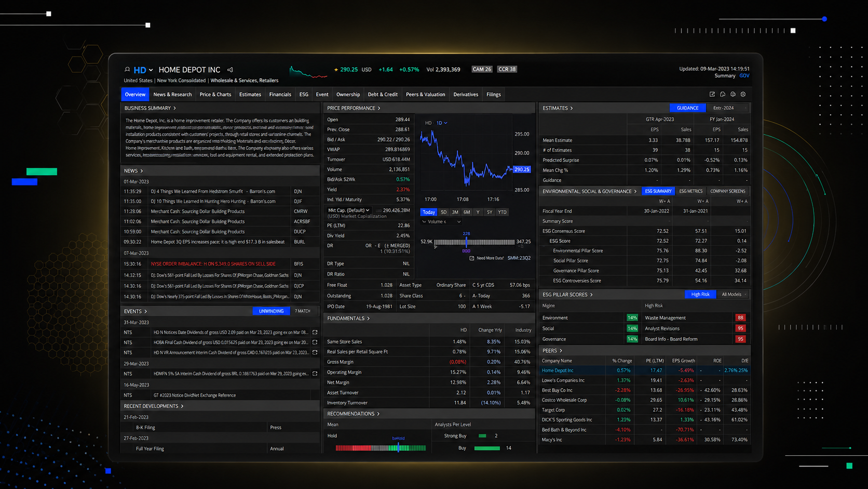
Task: Open settings via the gear icon
Action: pos(743,94)
